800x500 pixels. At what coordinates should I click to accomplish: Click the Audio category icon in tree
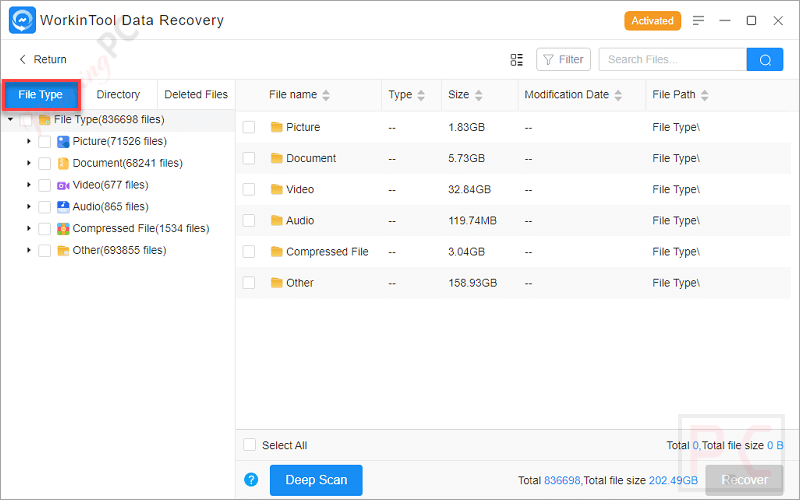[x=63, y=207]
